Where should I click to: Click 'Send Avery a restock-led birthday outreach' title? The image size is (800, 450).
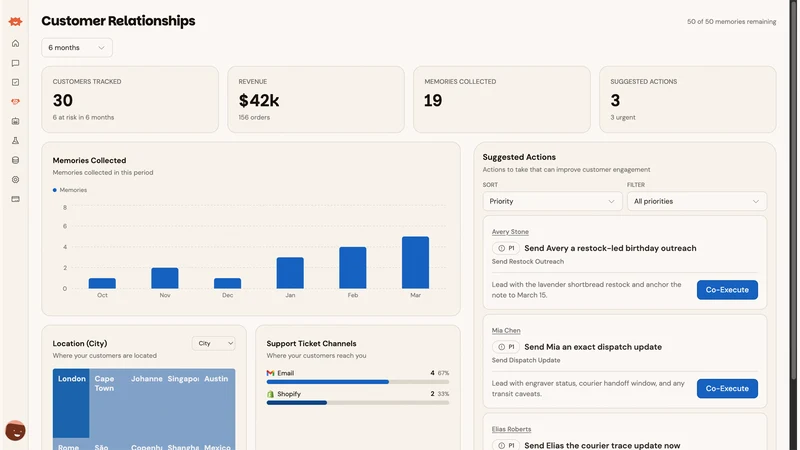click(610, 248)
